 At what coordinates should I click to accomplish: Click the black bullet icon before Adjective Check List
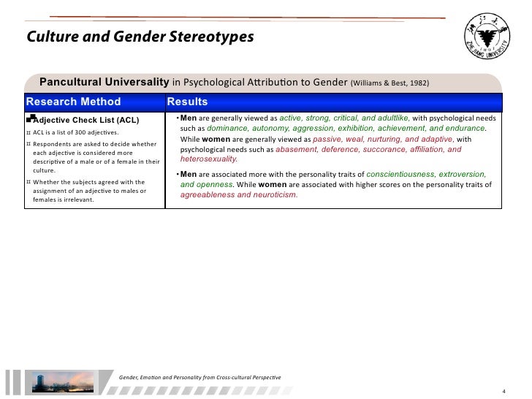30,119
